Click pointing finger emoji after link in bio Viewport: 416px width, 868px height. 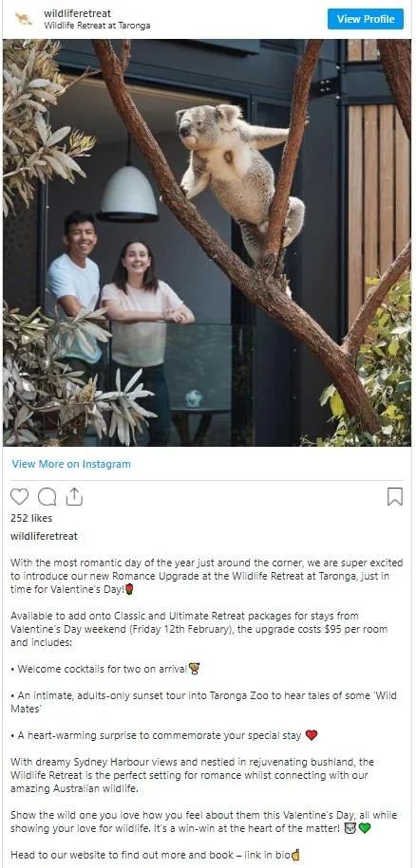[295, 855]
